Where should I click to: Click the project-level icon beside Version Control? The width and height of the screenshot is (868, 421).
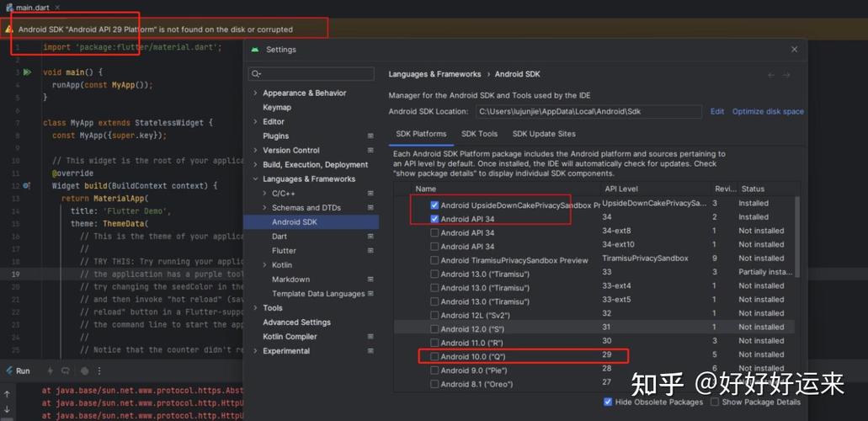[370, 150]
